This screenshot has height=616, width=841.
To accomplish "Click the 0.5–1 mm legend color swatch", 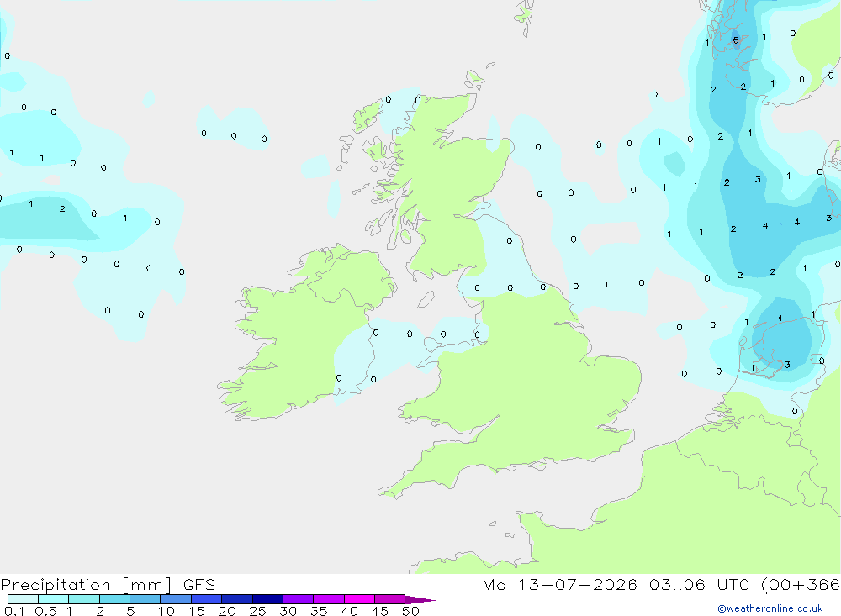I will 53,599.
